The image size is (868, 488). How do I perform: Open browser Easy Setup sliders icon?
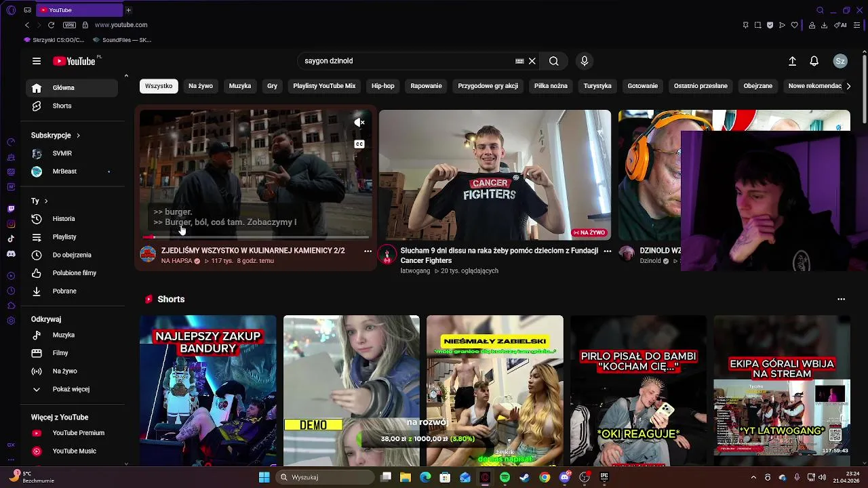(x=857, y=25)
